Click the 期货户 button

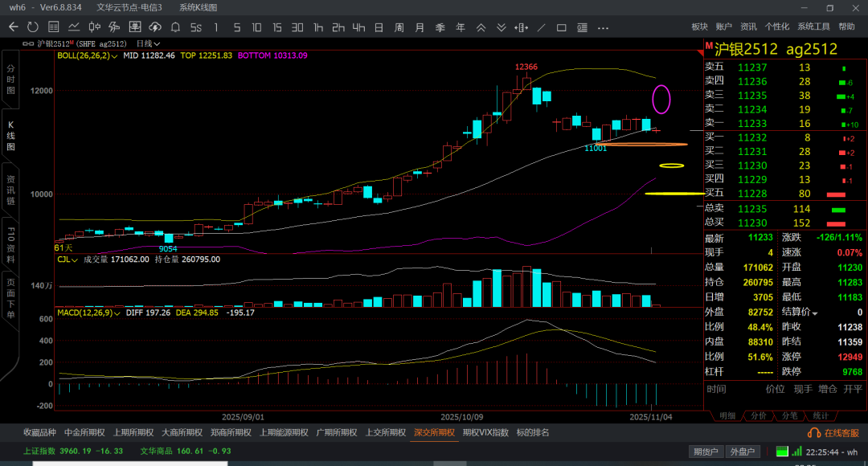[706, 452]
